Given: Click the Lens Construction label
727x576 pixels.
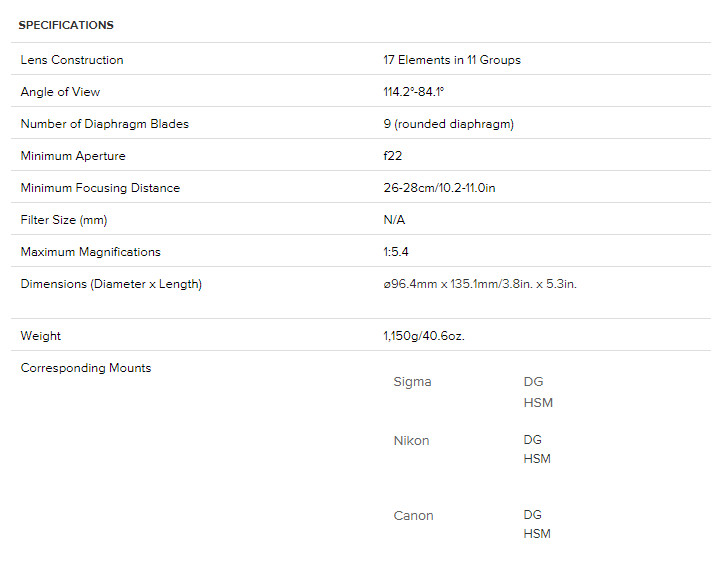Looking at the screenshot, I should coord(72,60).
